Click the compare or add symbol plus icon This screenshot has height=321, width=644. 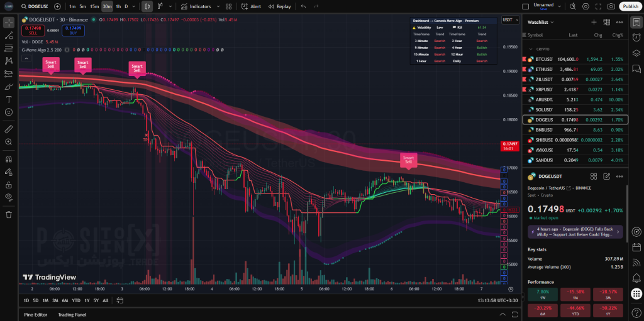coord(57,6)
